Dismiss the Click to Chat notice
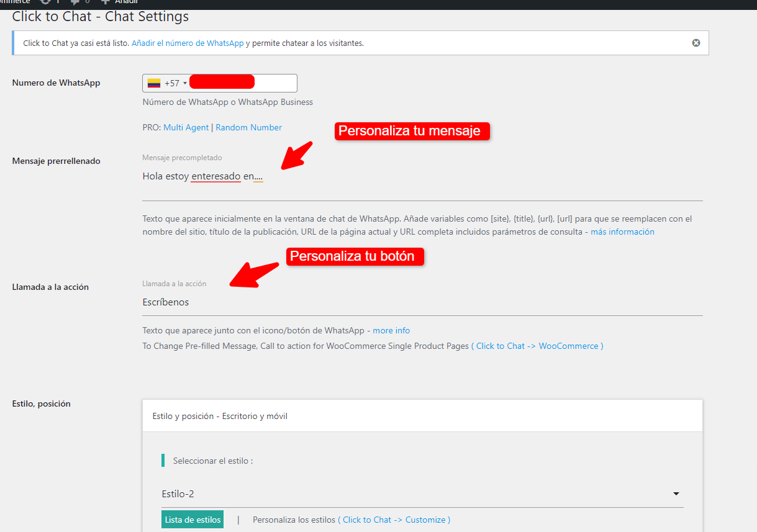This screenshot has height=532, width=757. coord(696,43)
